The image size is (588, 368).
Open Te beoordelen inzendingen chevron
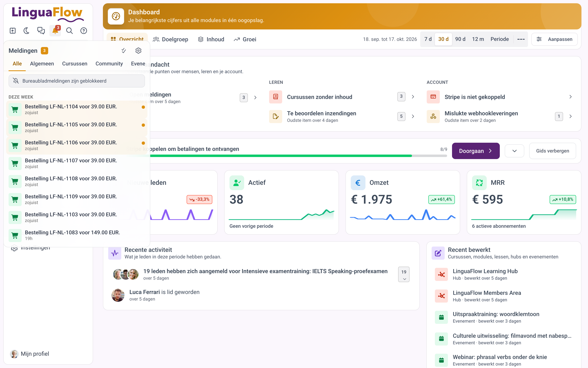pyautogui.click(x=413, y=116)
